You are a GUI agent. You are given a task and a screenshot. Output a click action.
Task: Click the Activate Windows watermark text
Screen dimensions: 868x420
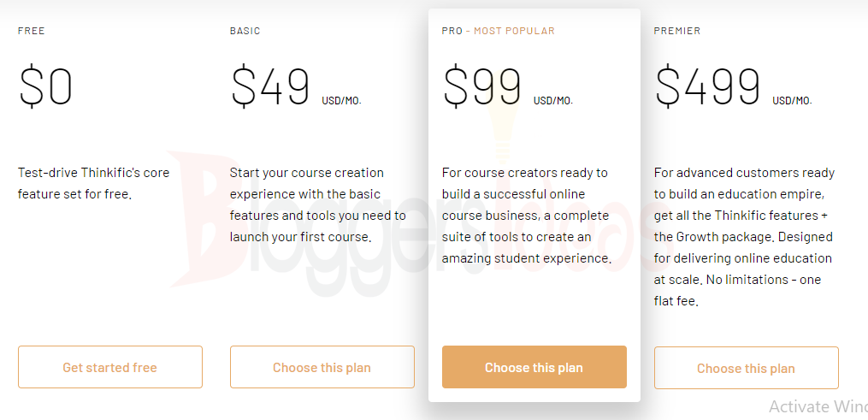coord(817,406)
